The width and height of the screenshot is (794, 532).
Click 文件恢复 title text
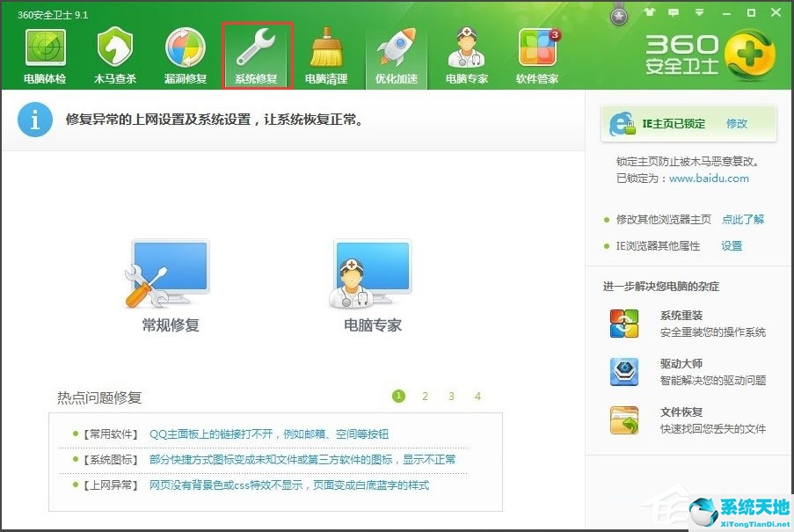pyautogui.click(x=681, y=412)
